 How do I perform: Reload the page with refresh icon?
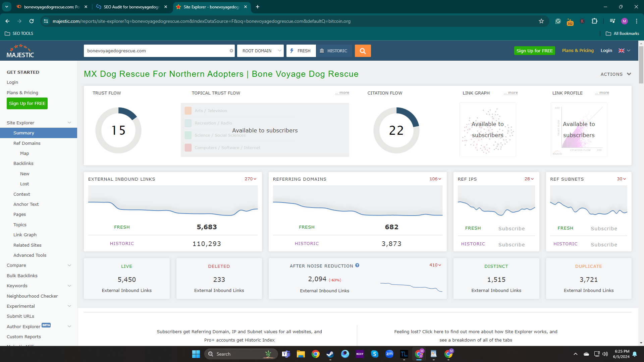[x=32, y=21]
